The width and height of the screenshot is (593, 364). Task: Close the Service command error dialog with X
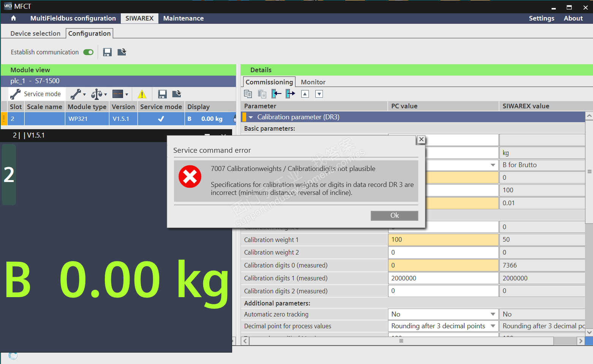421,139
